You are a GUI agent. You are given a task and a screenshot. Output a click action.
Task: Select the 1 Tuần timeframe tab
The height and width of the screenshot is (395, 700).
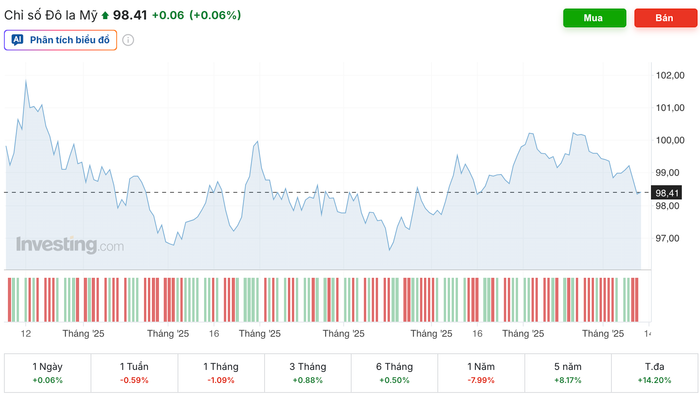134,373
